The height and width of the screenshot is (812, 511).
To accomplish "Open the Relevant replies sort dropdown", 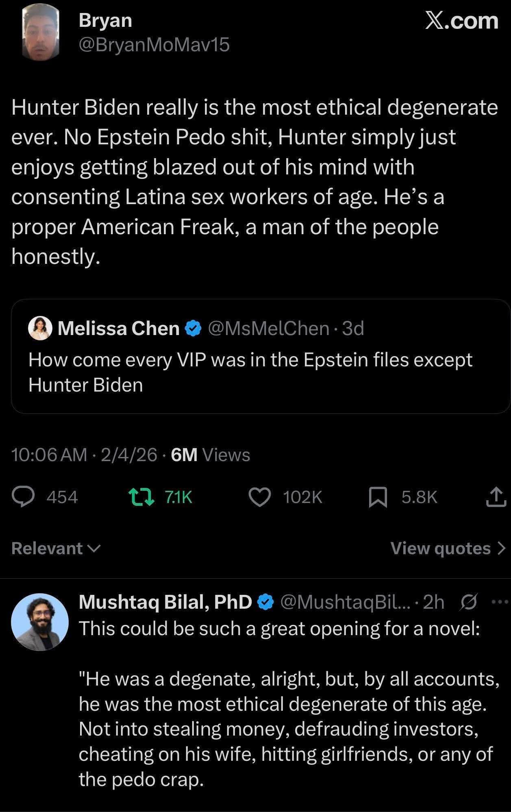I will coord(55,548).
